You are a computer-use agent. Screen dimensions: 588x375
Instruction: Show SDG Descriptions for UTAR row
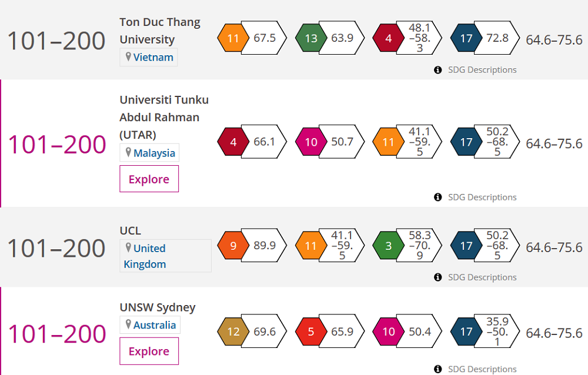coord(482,197)
